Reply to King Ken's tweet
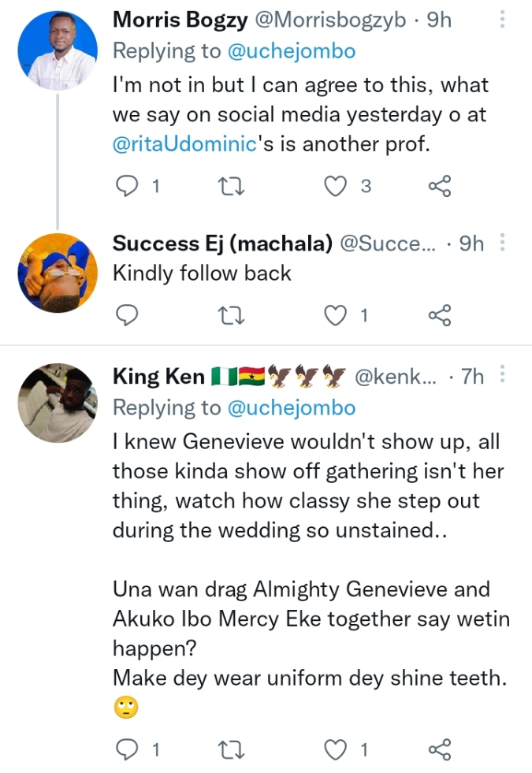 126,750
